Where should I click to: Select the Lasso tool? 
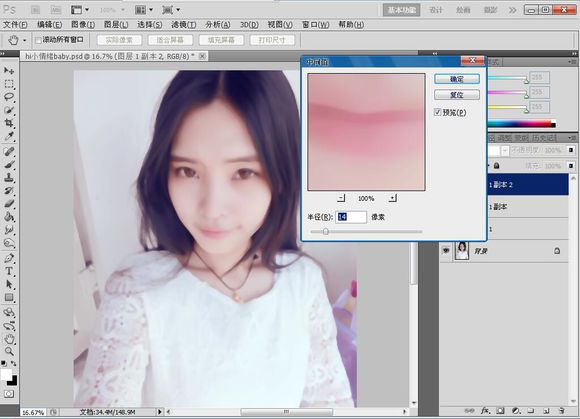click(x=9, y=97)
